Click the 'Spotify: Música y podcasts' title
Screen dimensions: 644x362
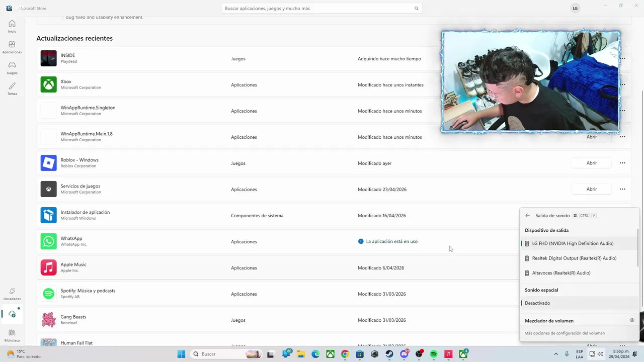(88, 291)
